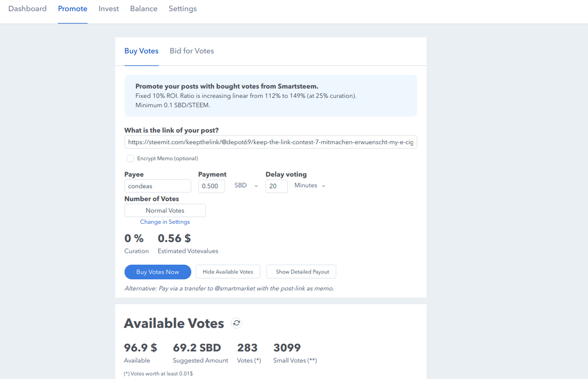Click Hide Available Votes button
The width and height of the screenshot is (588, 379).
pos(228,272)
